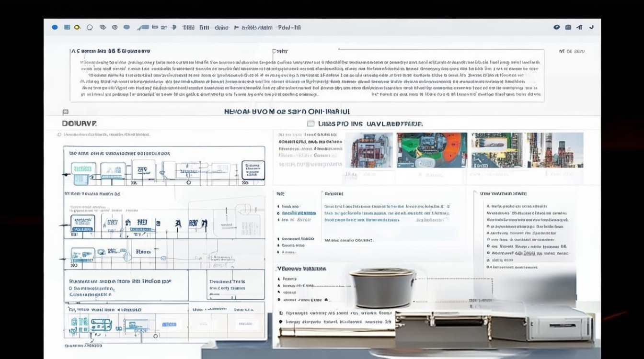Click the blue link text in the middle panel

coord(361,220)
